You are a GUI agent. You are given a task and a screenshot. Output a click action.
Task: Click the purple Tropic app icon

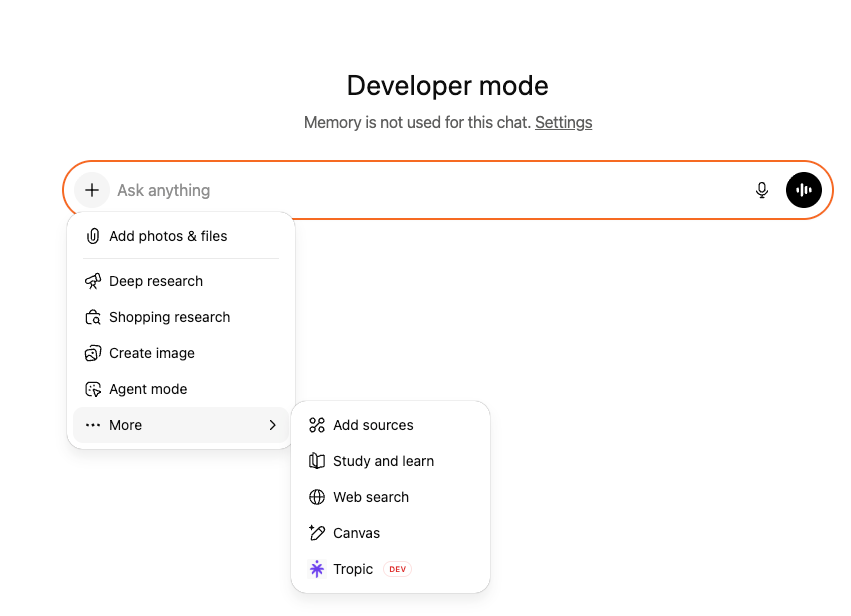pyautogui.click(x=317, y=569)
